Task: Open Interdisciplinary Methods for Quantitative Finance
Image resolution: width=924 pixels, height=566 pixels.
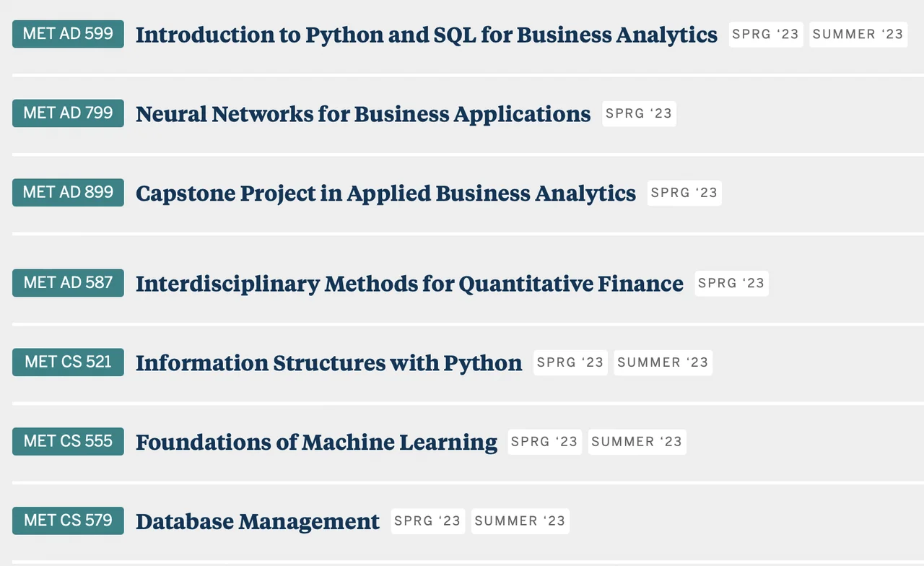Action: tap(409, 284)
